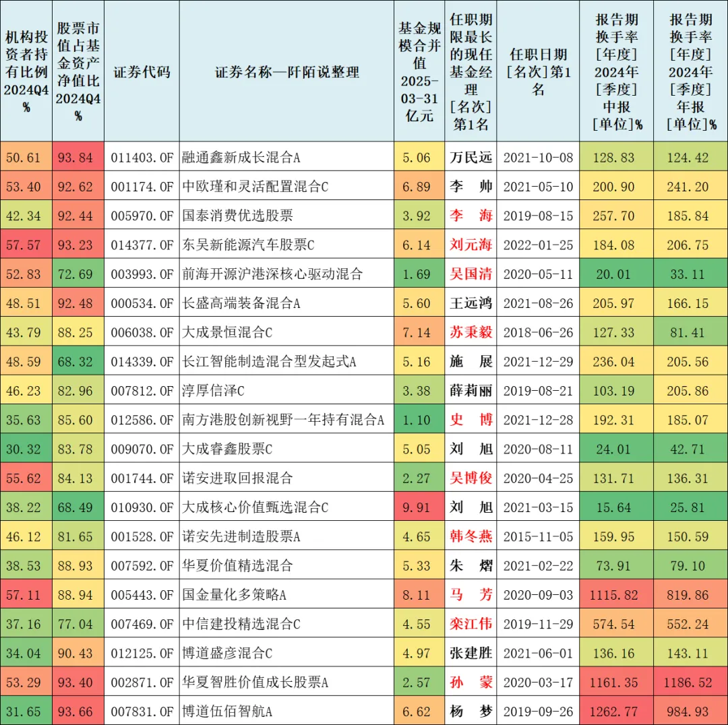The width and height of the screenshot is (728, 725).
Task: Click manager name 刘元海
Action: (471, 245)
